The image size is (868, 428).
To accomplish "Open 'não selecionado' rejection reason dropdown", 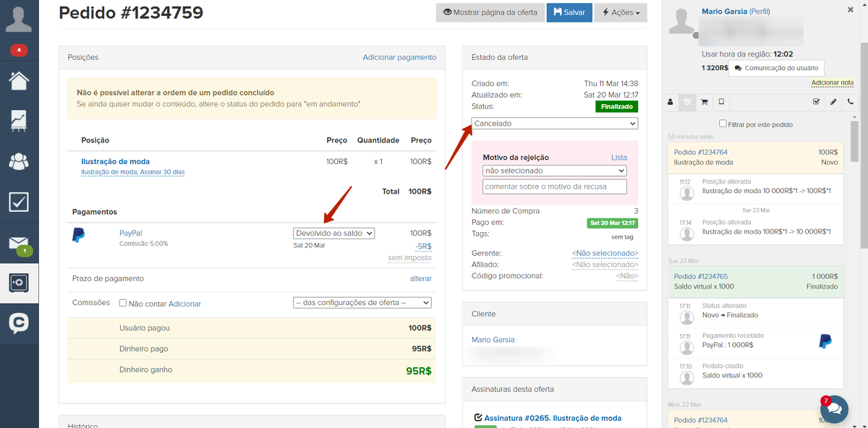I will (x=554, y=171).
